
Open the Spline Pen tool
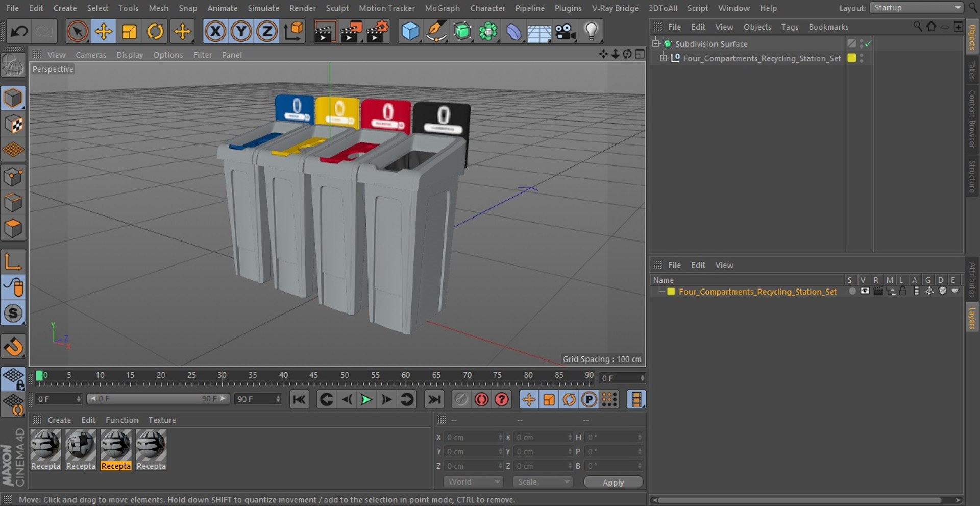436,32
